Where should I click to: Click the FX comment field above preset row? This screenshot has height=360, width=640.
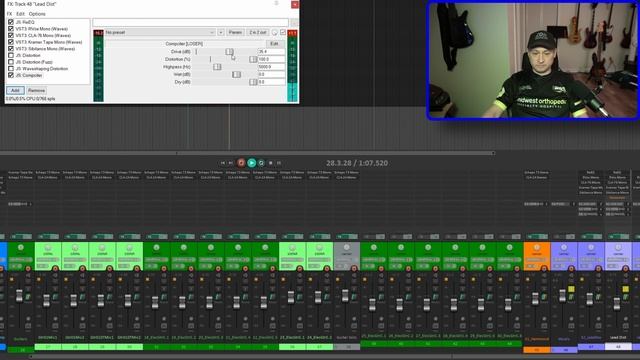191,22
